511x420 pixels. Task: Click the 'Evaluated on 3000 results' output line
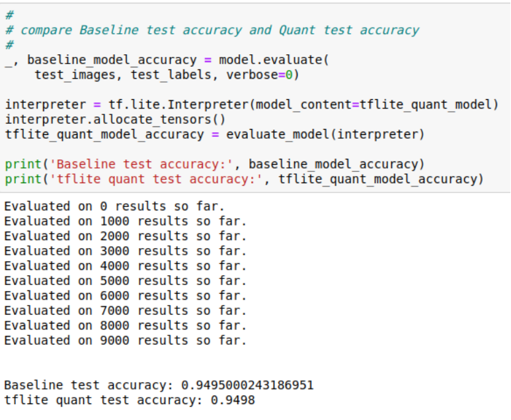tap(125, 251)
